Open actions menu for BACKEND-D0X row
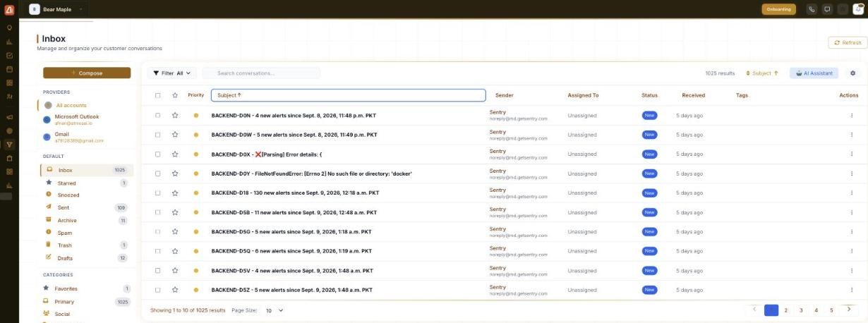 (x=852, y=154)
